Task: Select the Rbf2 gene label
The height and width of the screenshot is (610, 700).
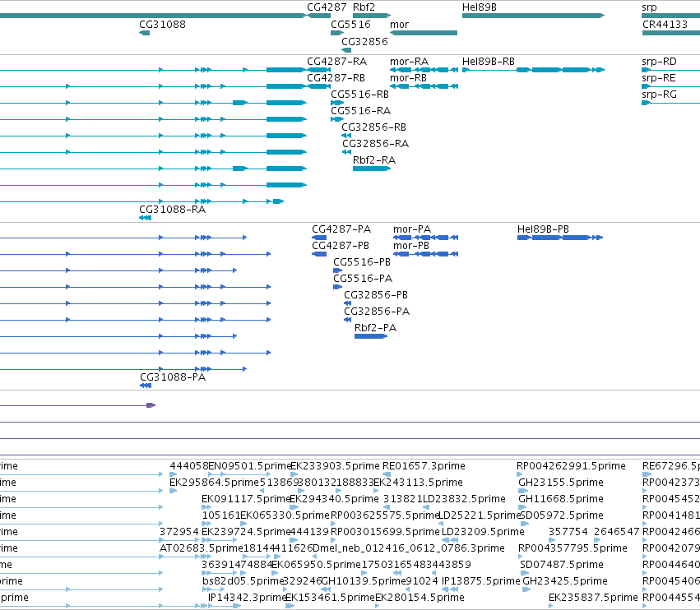Action: (x=364, y=7)
